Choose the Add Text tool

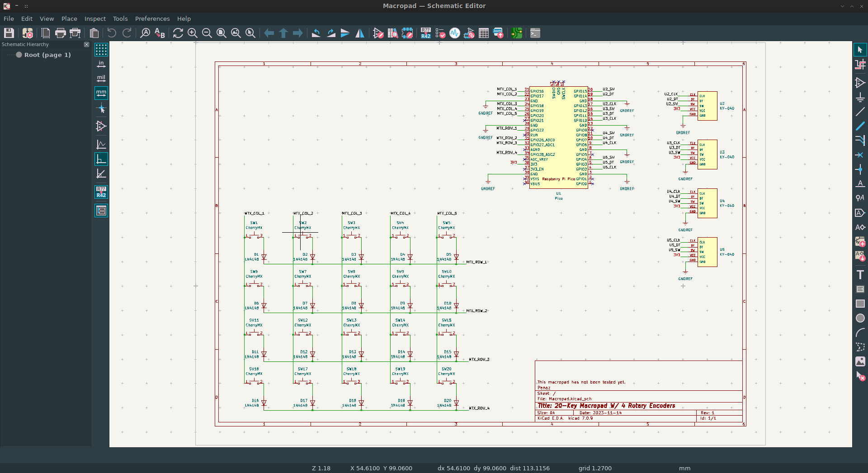coord(860,275)
